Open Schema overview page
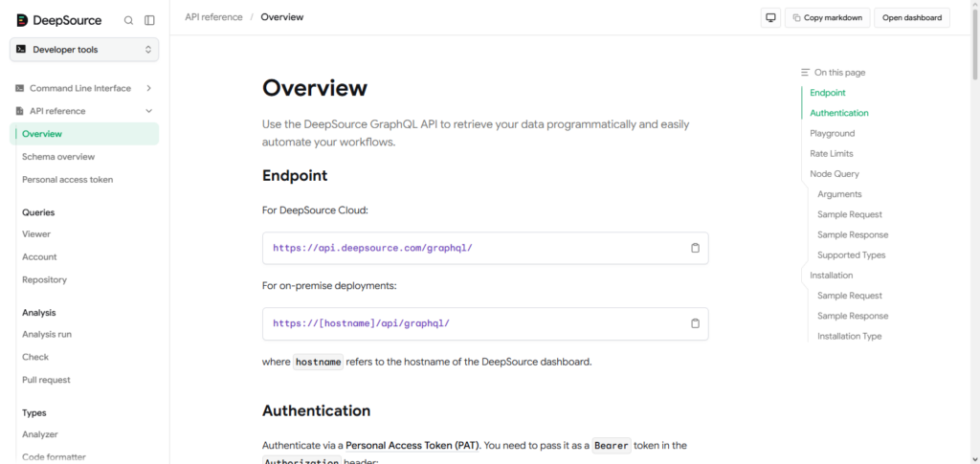980x464 pixels. point(58,157)
